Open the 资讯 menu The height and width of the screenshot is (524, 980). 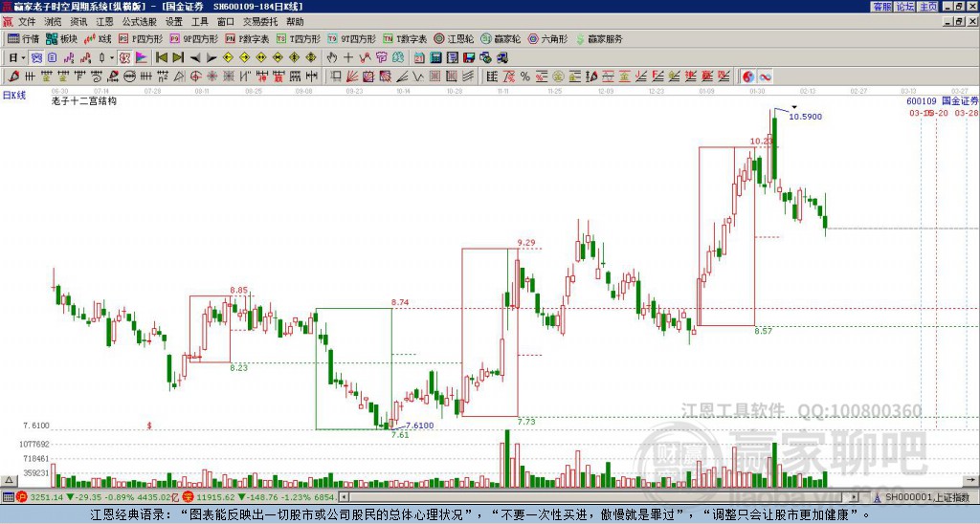[x=78, y=22]
